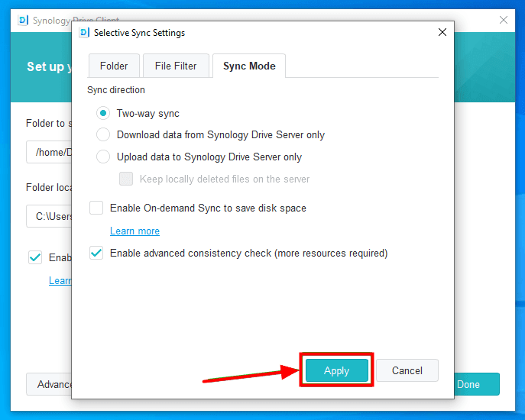
Task: Enable On-demand Sync to save disk space
Action: tap(96, 208)
